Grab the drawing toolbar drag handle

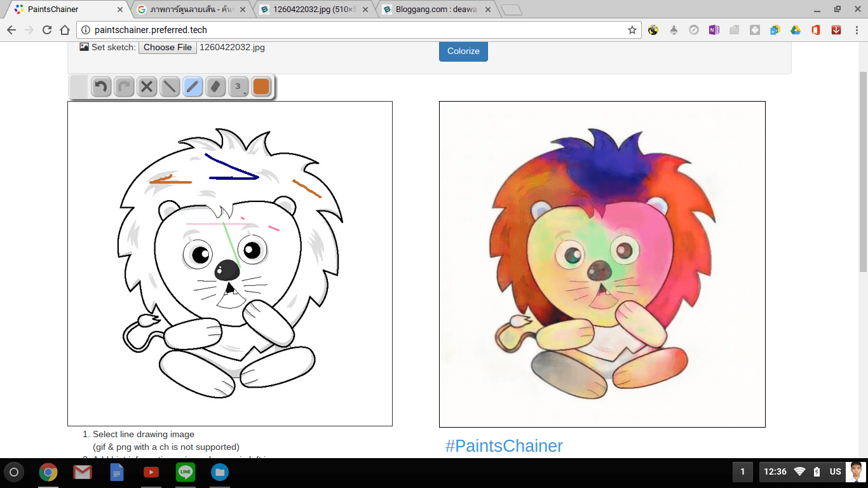click(79, 86)
